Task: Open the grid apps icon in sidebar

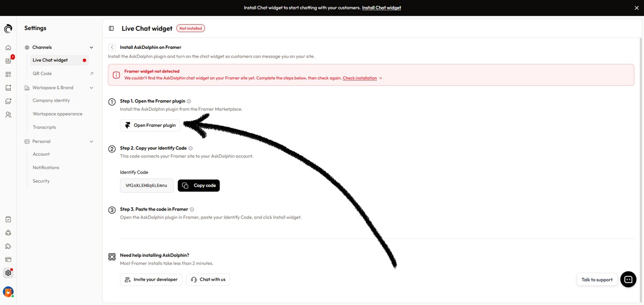Action: click(x=8, y=75)
